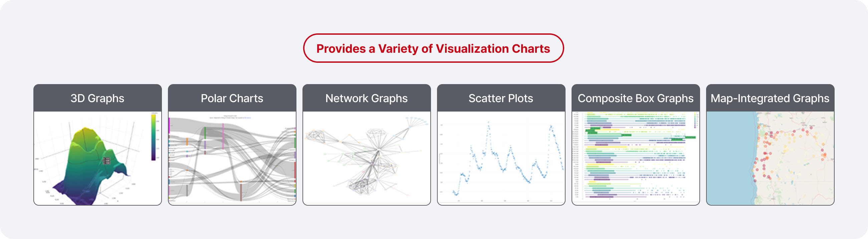Viewport: 868px width, 239px height.
Task: Click the Scatter Plots header
Action: click(x=501, y=98)
